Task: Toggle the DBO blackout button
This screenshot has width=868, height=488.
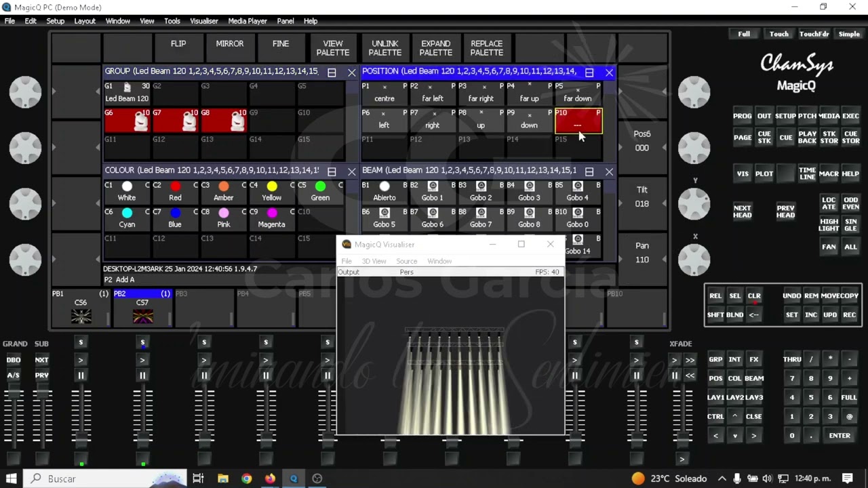Action: 14,360
